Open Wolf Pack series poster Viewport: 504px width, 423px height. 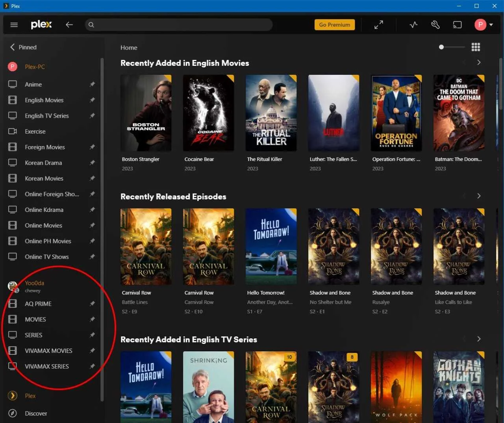coord(396,387)
